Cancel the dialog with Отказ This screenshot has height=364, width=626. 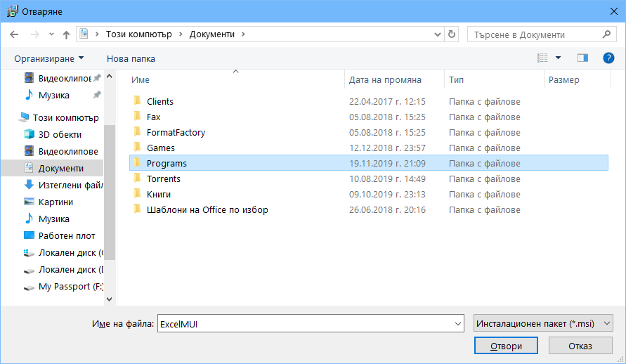pos(580,346)
